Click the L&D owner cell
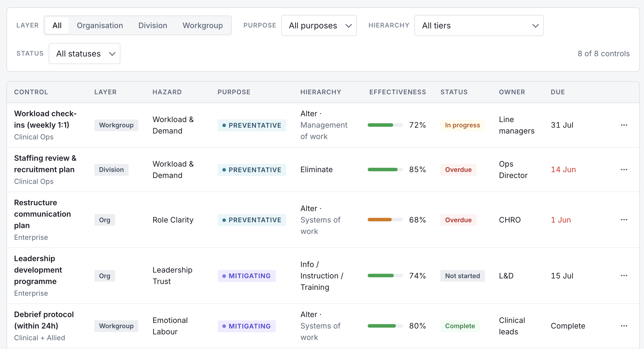The height and width of the screenshot is (349, 644). pyautogui.click(x=506, y=276)
